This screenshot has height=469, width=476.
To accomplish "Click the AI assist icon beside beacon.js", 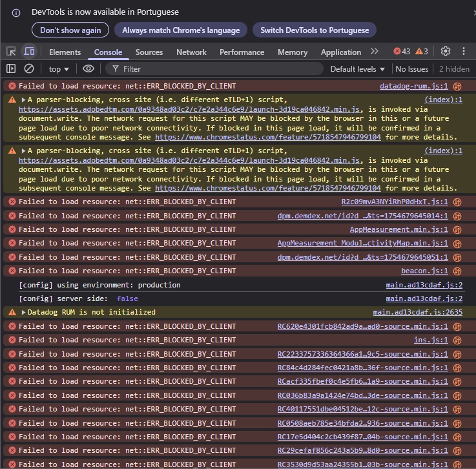I will pyautogui.click(x=457, y=271).
